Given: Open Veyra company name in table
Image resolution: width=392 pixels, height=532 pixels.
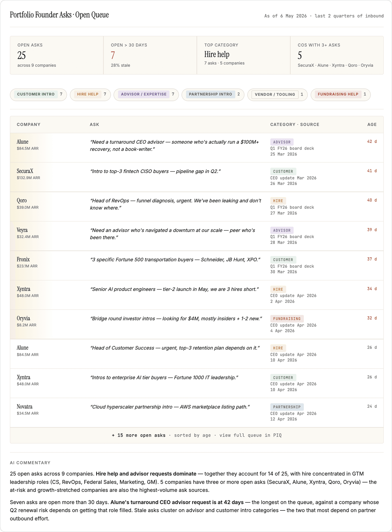Looking at the screenshot, I should (22, 230).
